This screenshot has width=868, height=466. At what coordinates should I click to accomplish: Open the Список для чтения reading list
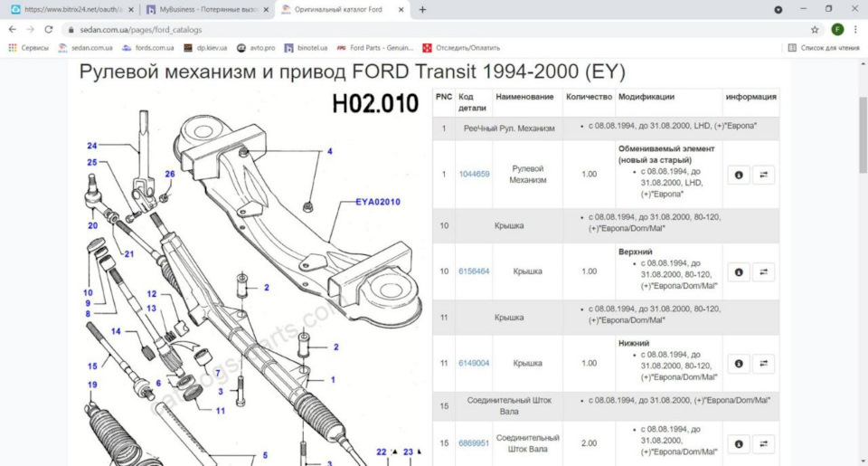(824, 48)
